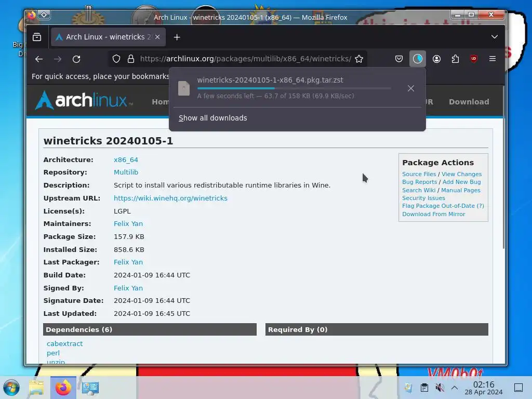Screen dimensions: 532x399
Task: Open the clipboard tray icon
Action: pos(424,388)
